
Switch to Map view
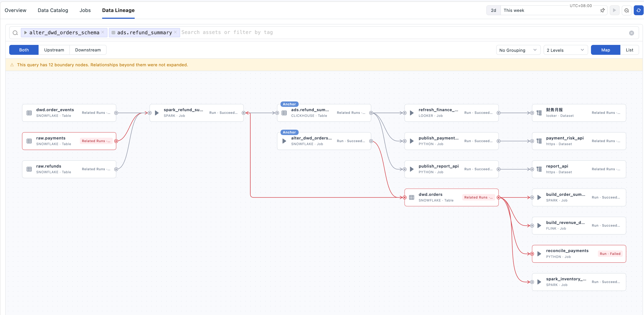[605, 50]
